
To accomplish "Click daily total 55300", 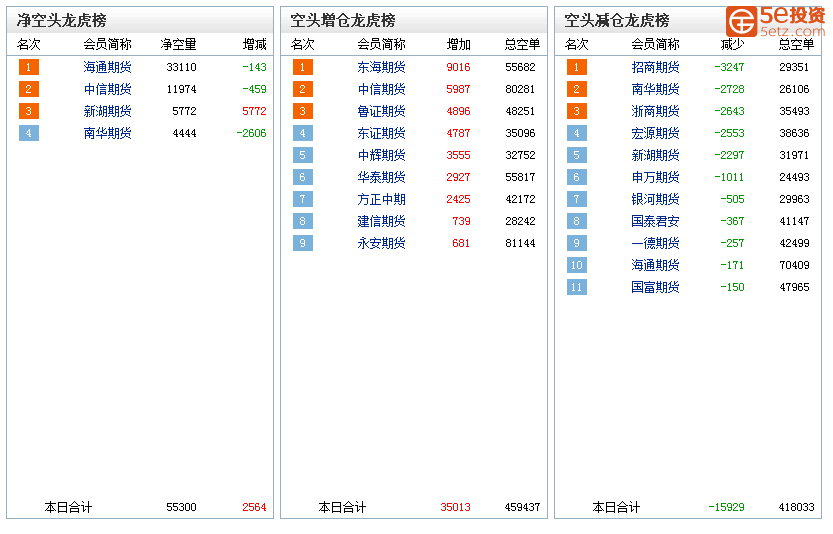I will pyautogui.click(x=181, y=507).
